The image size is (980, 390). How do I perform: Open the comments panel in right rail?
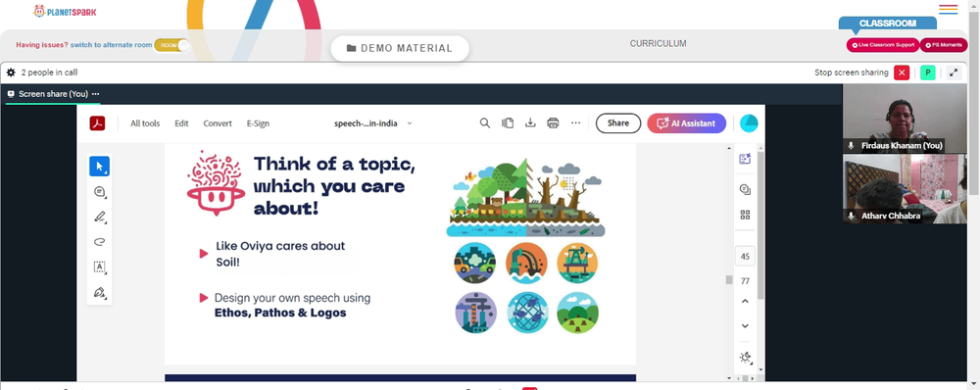[745, 189]
